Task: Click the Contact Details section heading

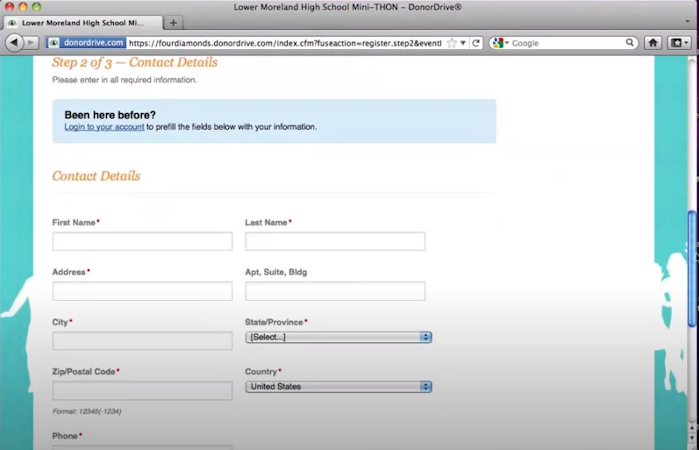Action: tap(96, 176)
